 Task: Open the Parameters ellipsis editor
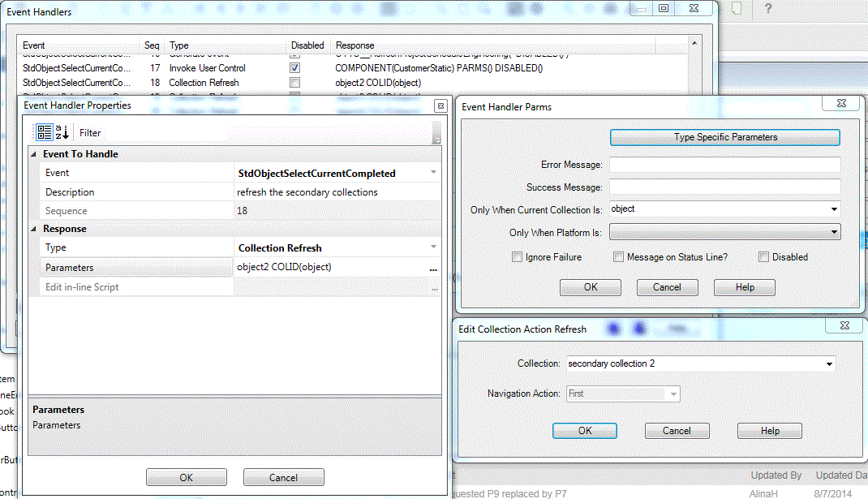(433, 269)
